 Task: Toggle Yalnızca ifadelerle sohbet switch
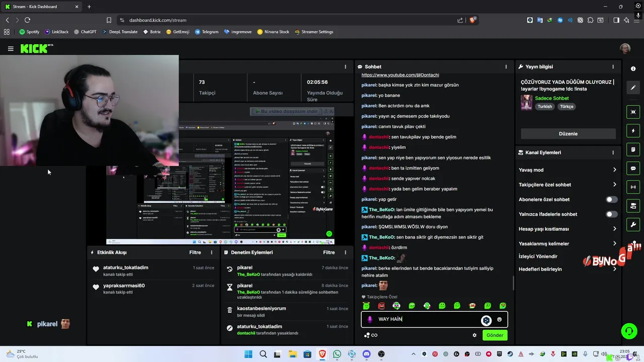[611, 214]
